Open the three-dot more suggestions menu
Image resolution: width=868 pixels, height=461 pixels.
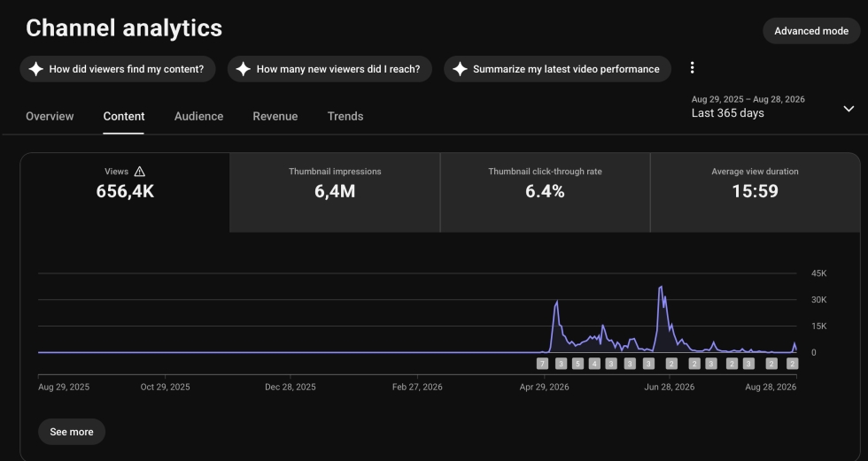pos(692,68)
